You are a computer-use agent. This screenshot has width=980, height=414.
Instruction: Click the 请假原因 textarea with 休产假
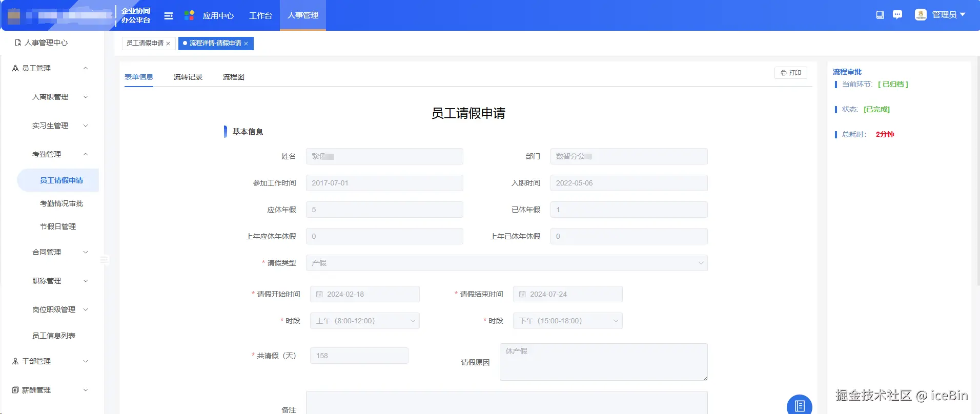(x=604, y=362)
